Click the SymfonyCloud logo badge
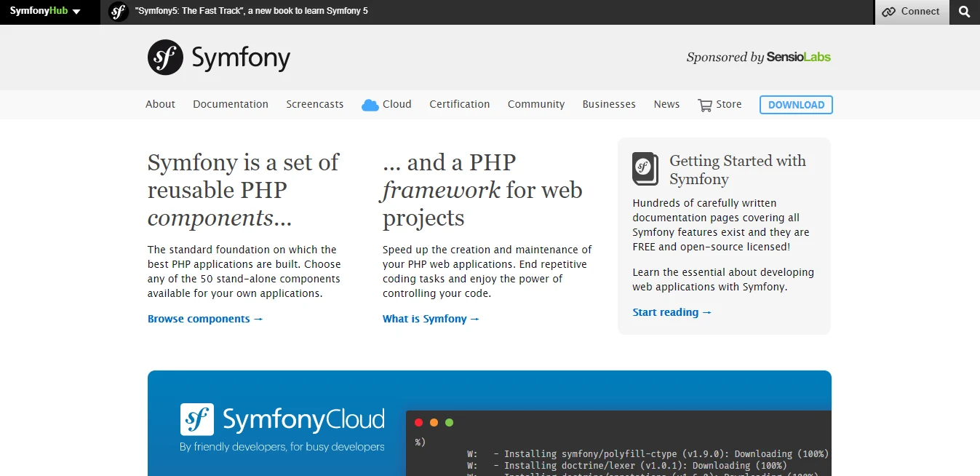This screenshot has height=476, width=980. pyautogui.click(x=197, y=419)
